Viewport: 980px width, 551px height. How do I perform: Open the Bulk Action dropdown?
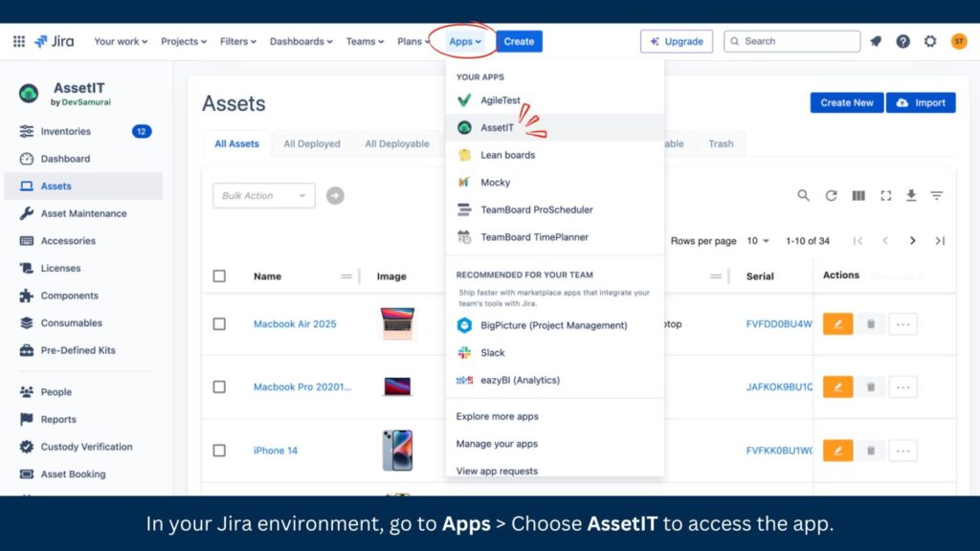point(263,195)
